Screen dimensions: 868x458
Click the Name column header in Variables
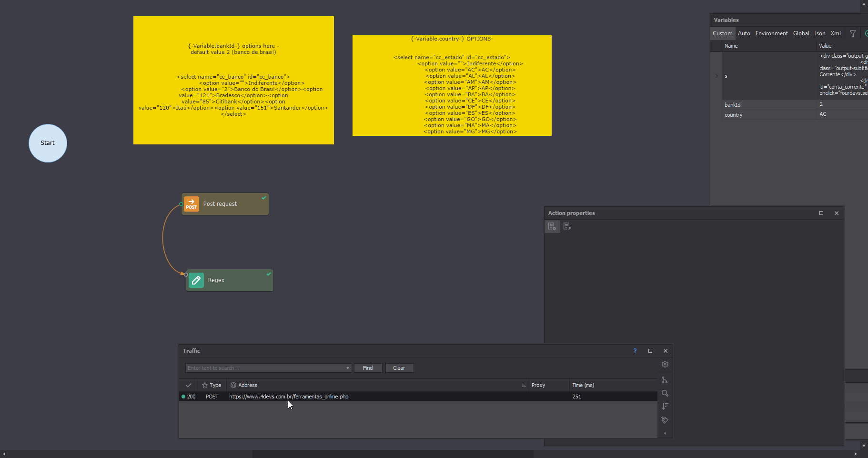[769, 46]
